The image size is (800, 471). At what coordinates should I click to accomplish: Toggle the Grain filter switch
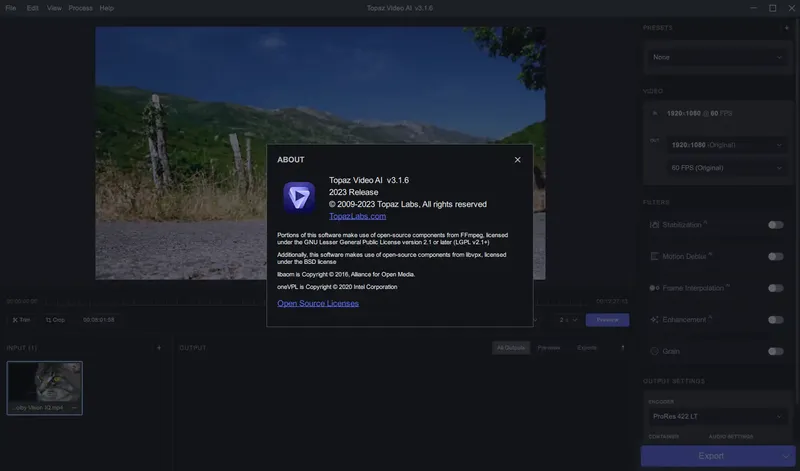[x=776, y=351]
